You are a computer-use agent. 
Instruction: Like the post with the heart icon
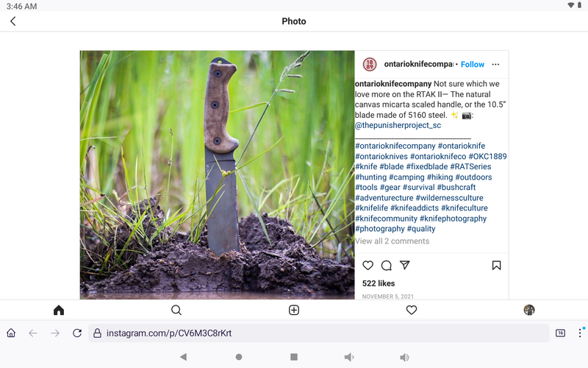[368, 266]
